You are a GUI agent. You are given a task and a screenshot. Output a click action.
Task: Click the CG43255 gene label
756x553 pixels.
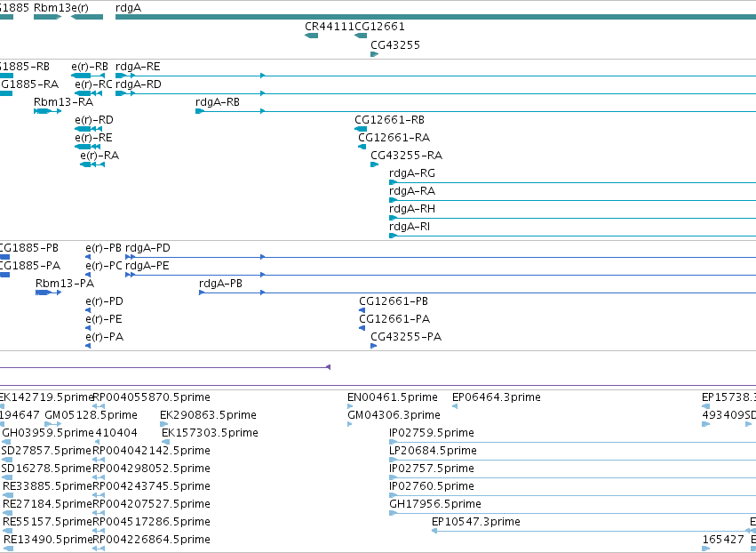pos(394,45)
